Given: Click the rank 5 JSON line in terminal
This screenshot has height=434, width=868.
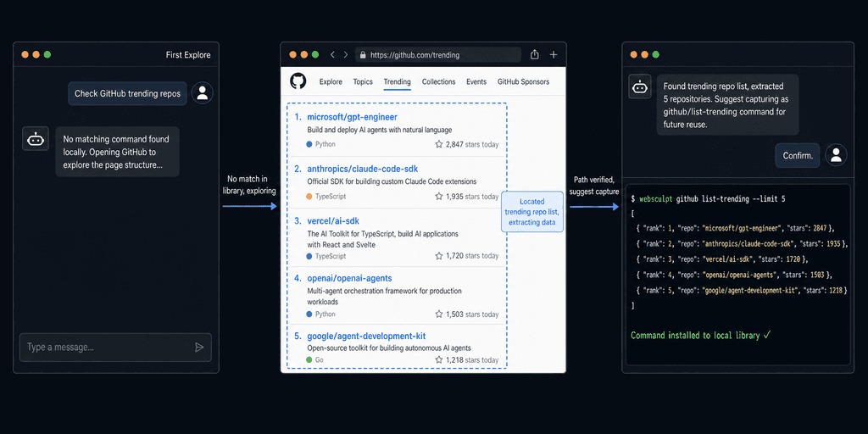Looking at the screenshot, I should 742,290.
